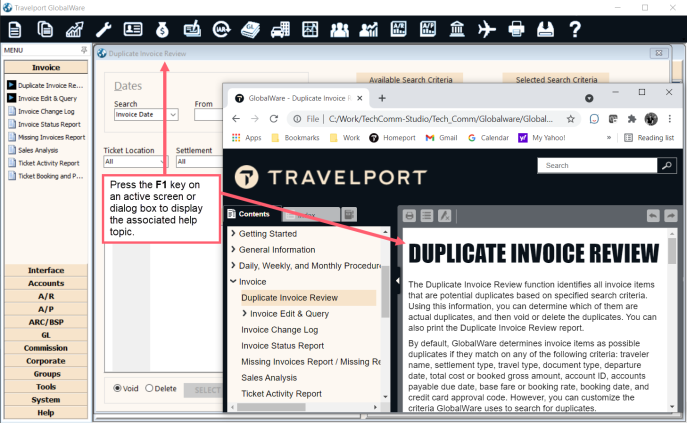Open the ARC/BSP menu section

[x=46, y=322]
